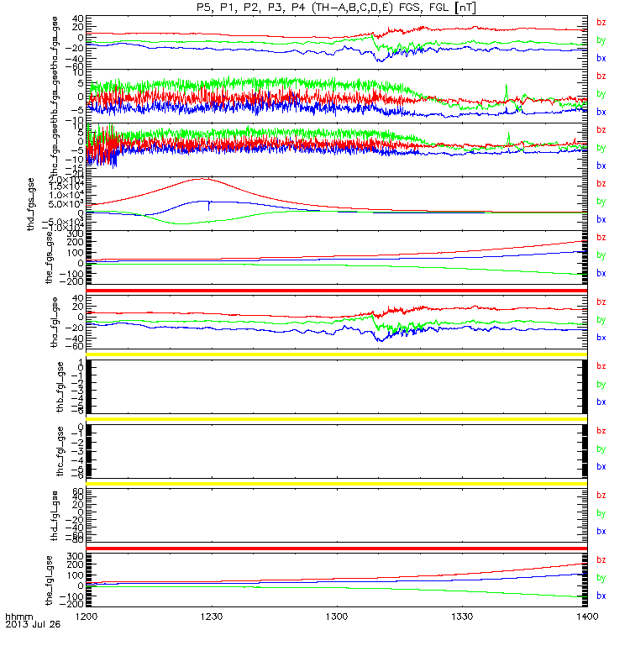Click the by legend of the thc_fgl panel
This screenshot has height=672, width=630.
(601, 449)
